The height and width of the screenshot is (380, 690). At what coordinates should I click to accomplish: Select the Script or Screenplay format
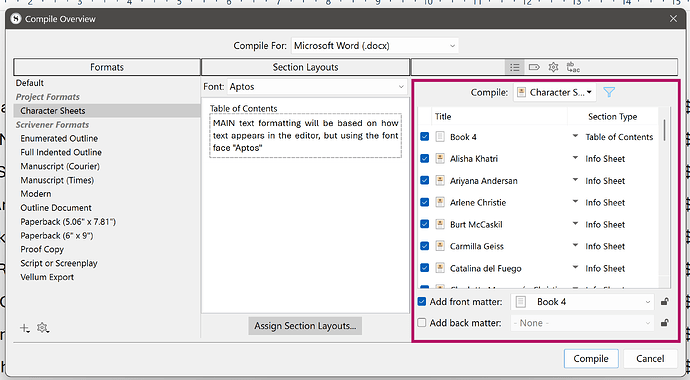click(59, 263)
